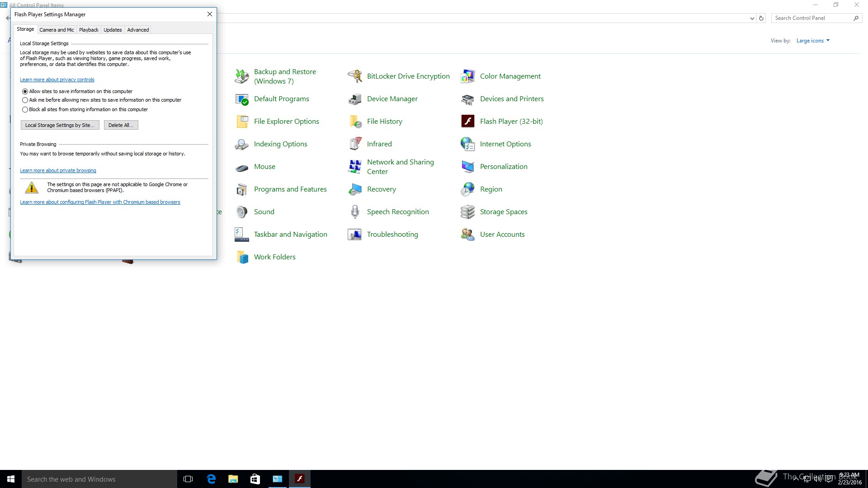Open link about configuring Flash with Chromium browsers
This screenshot has width=868, height=488.
(x=100, y=202)
